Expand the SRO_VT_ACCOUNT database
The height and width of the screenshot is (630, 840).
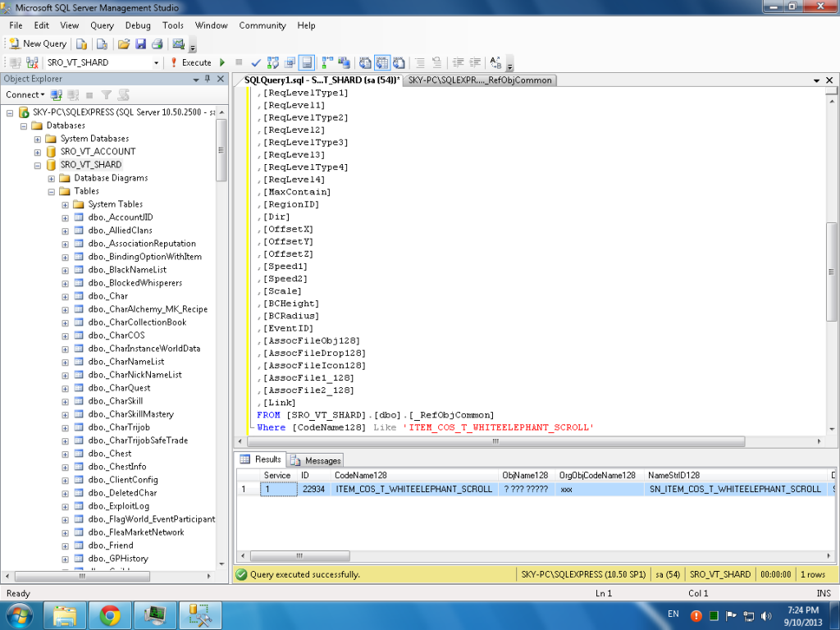pos(38,152)
